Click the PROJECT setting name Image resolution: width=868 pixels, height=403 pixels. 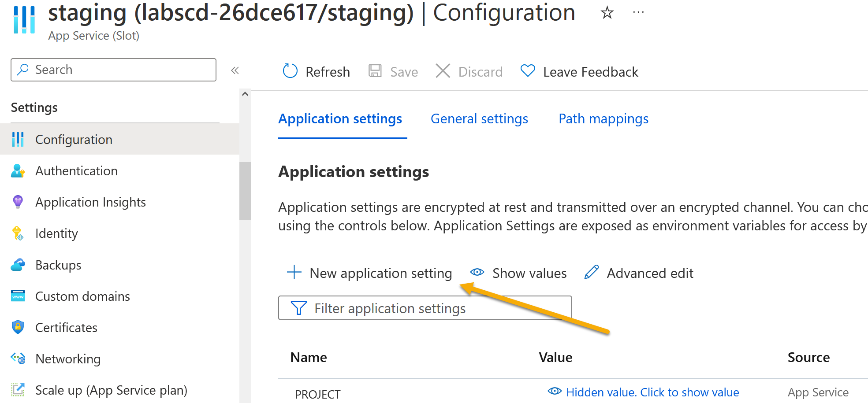pos(317,394)
